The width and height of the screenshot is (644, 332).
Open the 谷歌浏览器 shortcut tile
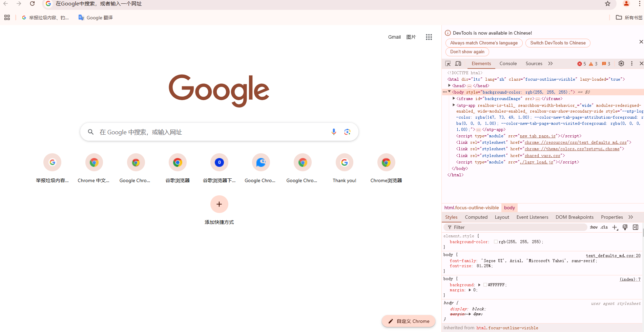[x=178, y=169]
